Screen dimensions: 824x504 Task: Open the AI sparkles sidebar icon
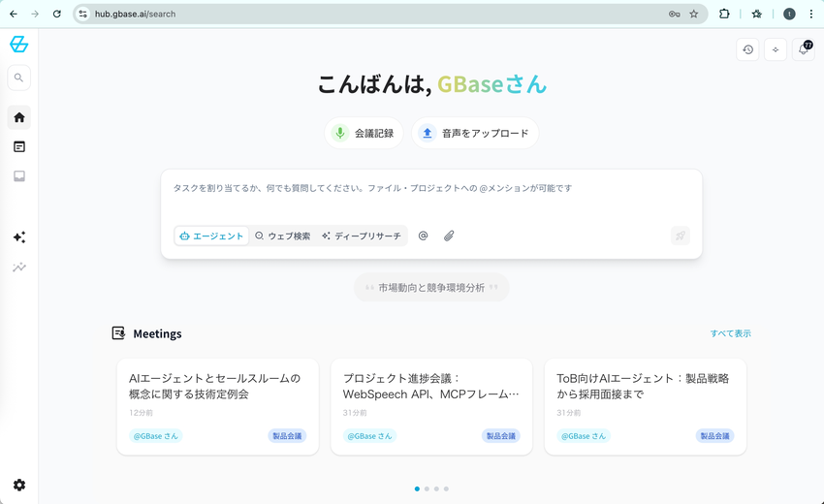click(x=19, y=237)
